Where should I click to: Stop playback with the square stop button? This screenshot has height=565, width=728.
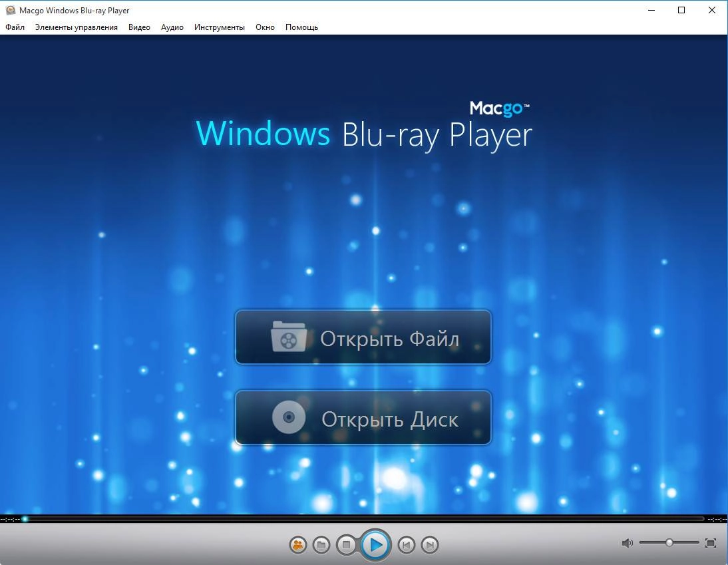click(346, 544)
